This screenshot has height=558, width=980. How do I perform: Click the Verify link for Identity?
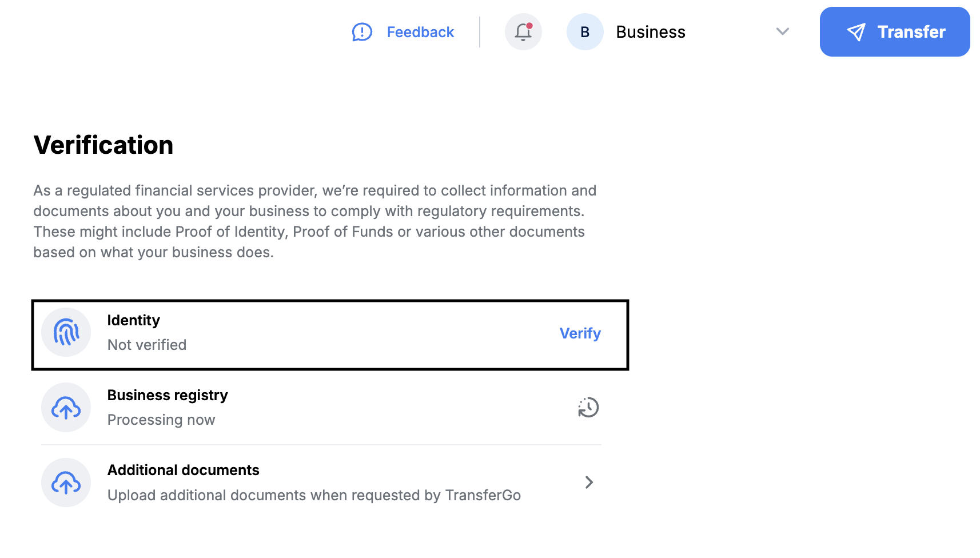[x=580, y=333]
